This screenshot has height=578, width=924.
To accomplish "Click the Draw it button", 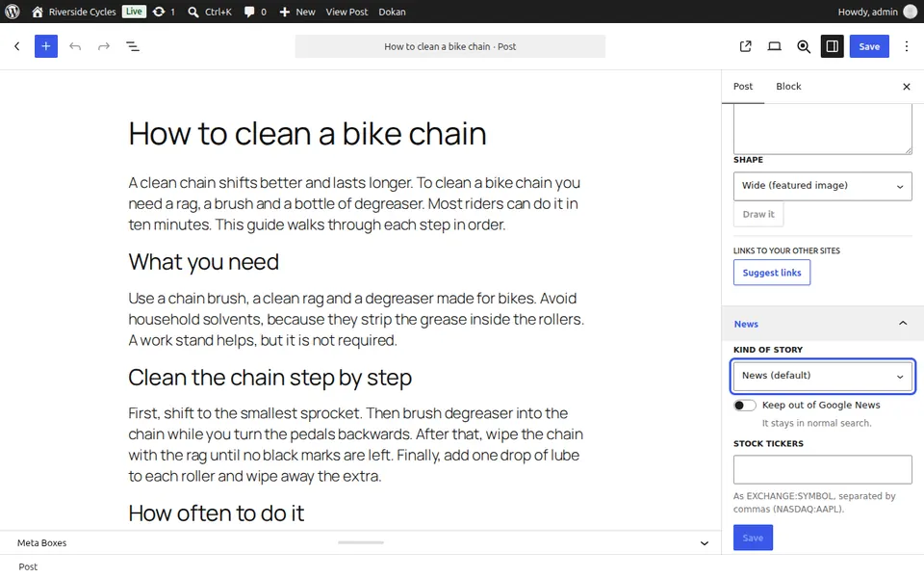I will pyautogui.click(x=758, y=214).
